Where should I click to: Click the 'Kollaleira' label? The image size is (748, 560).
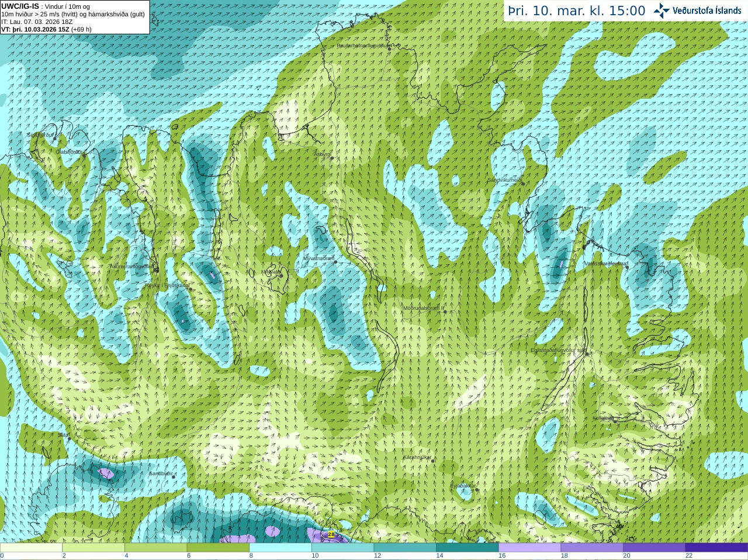coord(603,418)
